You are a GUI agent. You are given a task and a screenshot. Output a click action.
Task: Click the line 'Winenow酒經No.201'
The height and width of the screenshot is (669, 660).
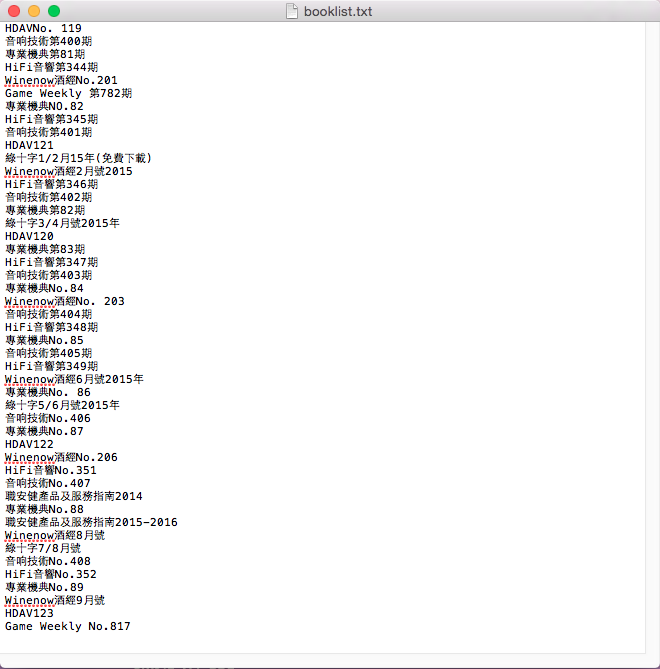[61, 80]
